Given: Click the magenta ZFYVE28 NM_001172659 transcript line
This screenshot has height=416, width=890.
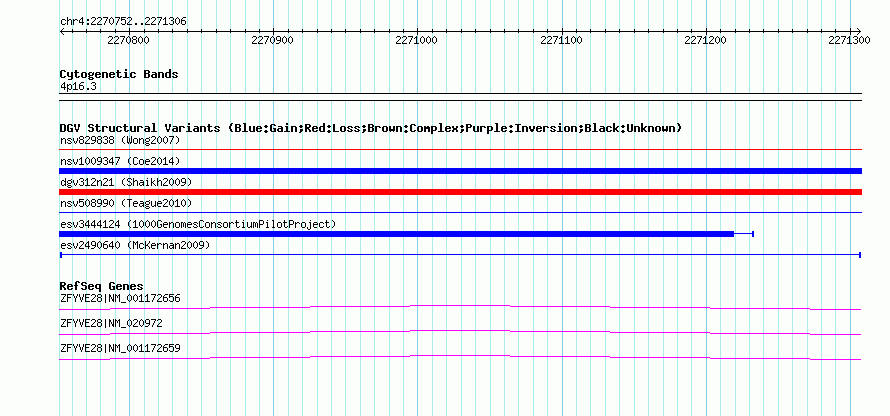Looking at the screenshot, I should coord(460,358).
